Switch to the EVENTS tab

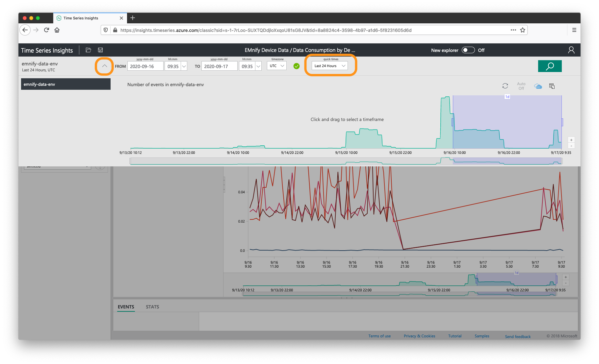(126, 307)
